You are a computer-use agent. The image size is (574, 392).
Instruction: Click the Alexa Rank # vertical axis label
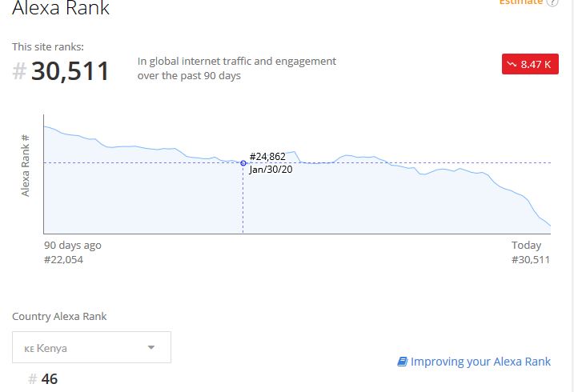click(x=26, y=166)
